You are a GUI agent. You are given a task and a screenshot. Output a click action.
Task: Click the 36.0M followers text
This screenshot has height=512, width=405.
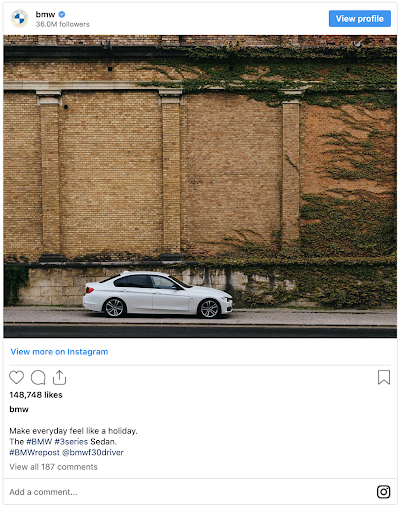[x=63, y=24]
